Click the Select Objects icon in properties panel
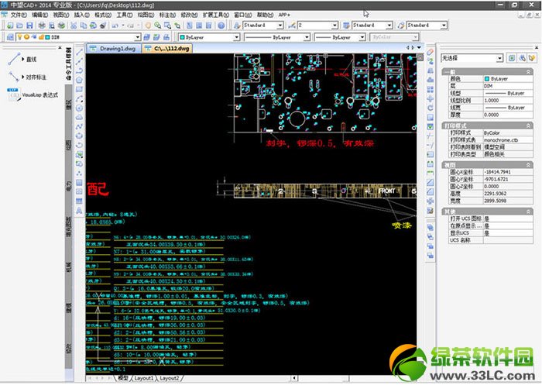Viewport: 542px width, 392px height. pos(522,58)
